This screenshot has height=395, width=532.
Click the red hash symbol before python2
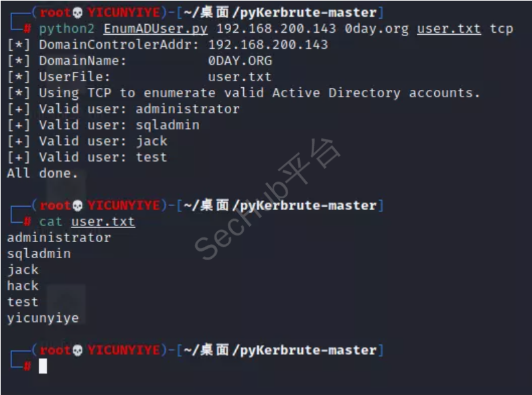click(x=27, y=29)
